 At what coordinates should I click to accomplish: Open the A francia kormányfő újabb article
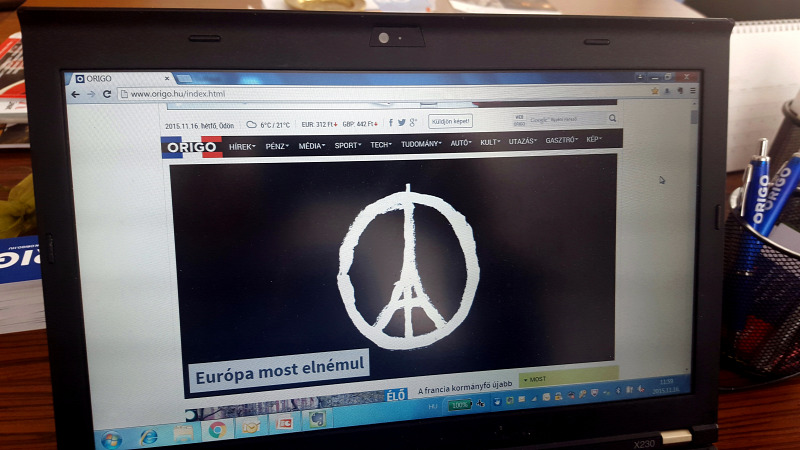pos(465,387)
